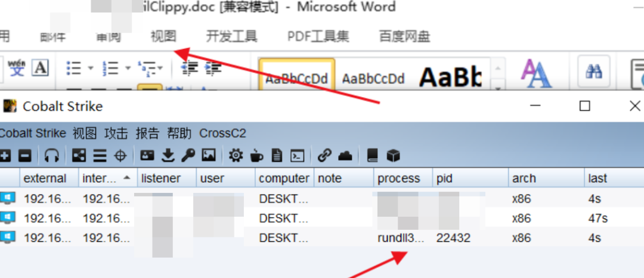Expand the numbering list dropdown arrow

[x=128, y=68]
